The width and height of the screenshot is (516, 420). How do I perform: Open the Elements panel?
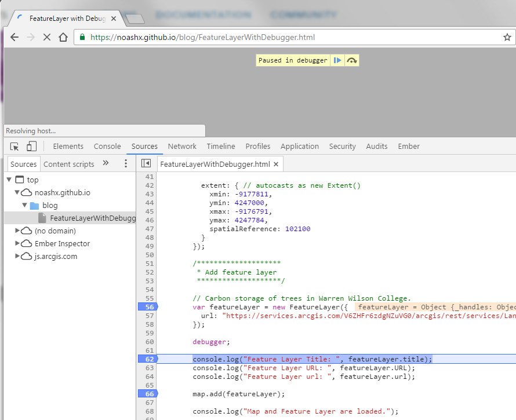click(x=68, y=147)
